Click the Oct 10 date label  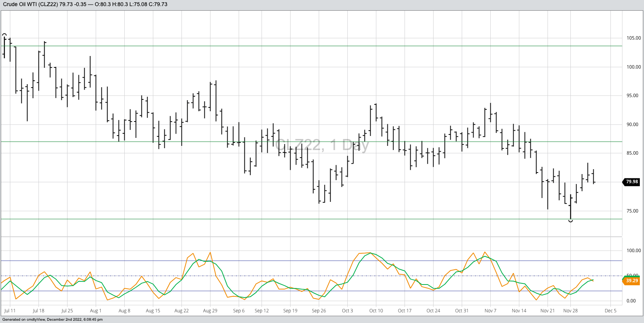[376, 311]
